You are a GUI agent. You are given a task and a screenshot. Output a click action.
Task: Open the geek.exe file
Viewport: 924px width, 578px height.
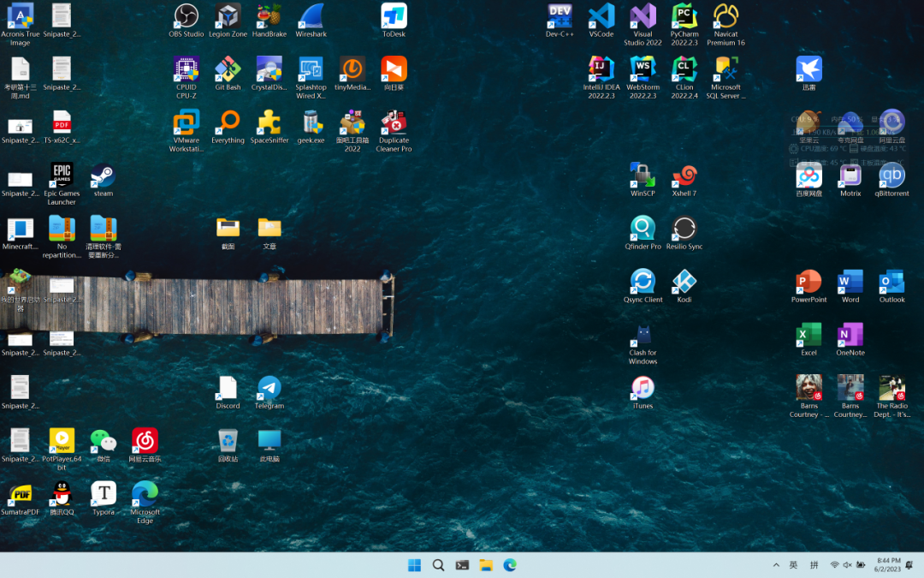tap(311, 127)
